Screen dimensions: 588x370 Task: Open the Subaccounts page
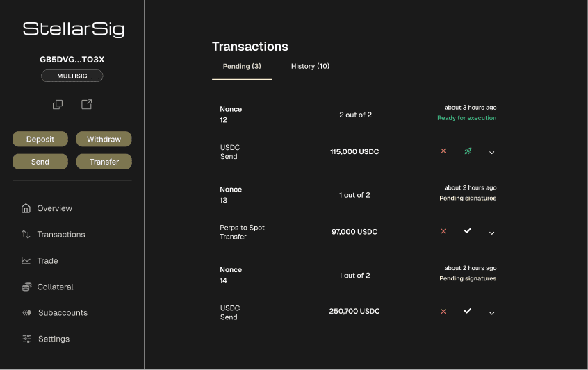coord(62,313)
